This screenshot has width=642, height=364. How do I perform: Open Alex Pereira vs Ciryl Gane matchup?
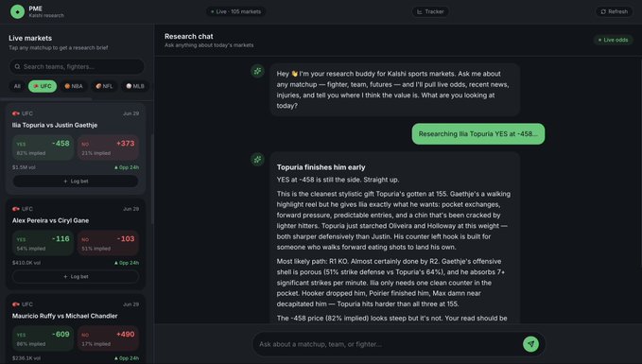click(x=50, y=220)
